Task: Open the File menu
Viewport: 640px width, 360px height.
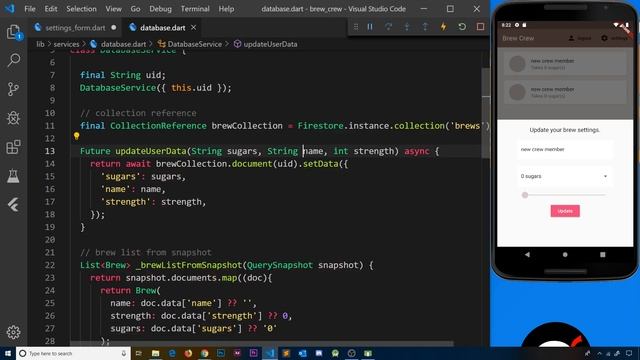Action: 30,9
